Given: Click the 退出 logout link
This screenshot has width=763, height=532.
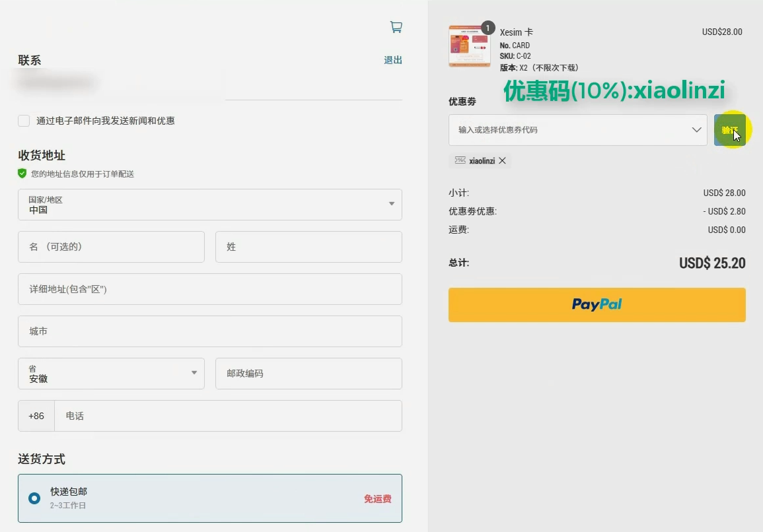Looking at the screenshot, I should [x=392, y=60].
